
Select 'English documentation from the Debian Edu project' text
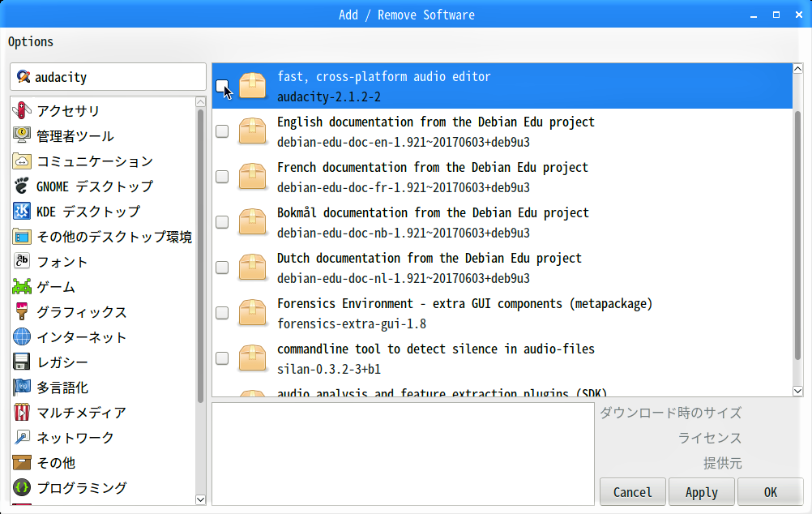coord(435,122)
